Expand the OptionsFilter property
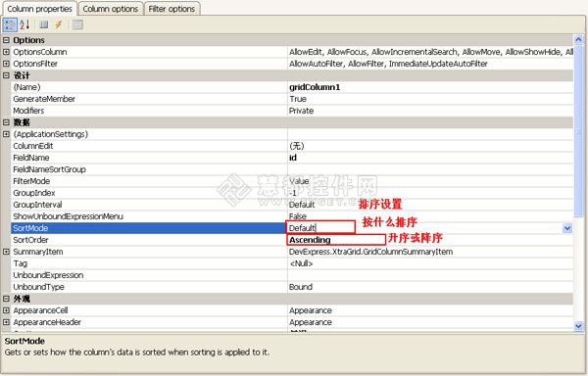Viewport: 588px width, 376px height. 6,64
